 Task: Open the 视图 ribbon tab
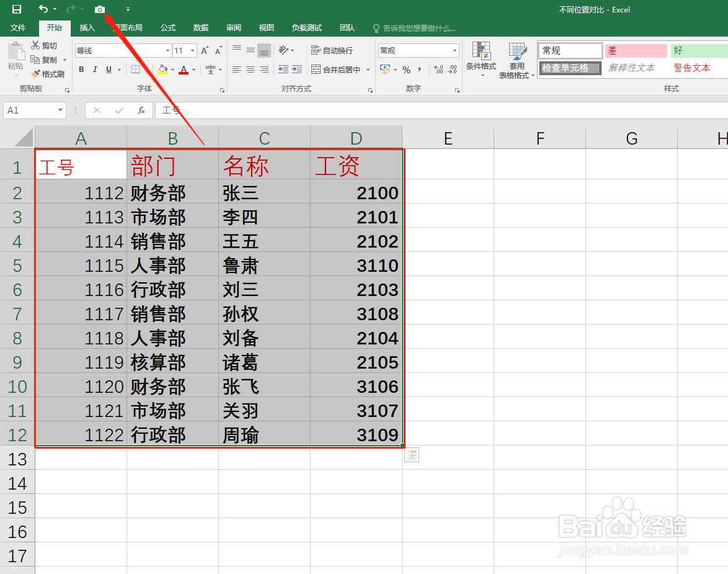coord(266,27)
